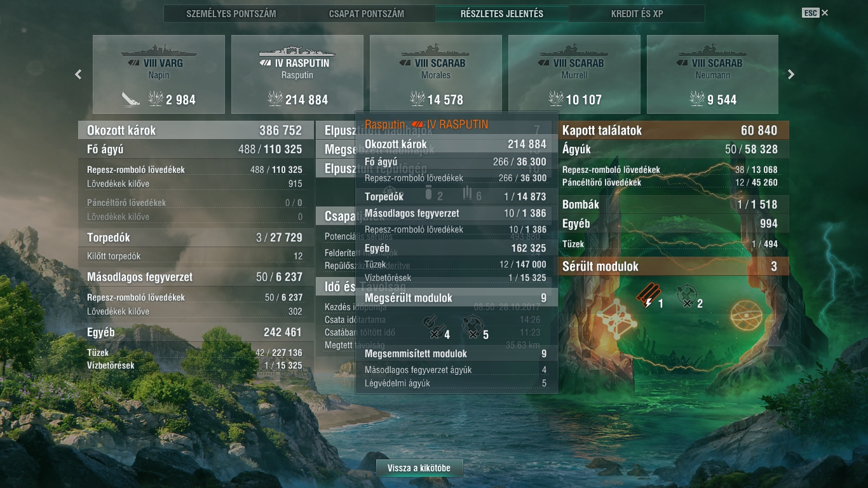Select the VIII Scarab Morales ship card

pyautogui.click(x=436, y=74)
